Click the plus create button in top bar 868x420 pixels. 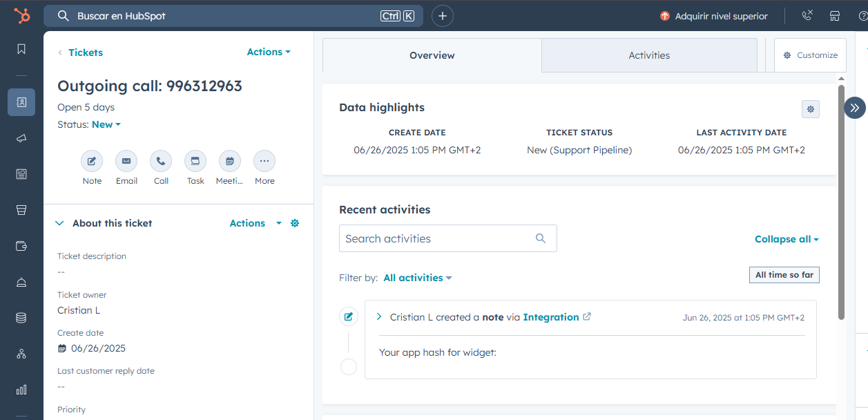[443, 16]
